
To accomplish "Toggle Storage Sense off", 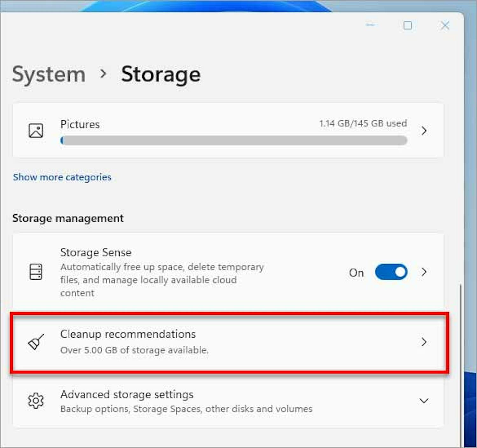I will pos(391,272).
